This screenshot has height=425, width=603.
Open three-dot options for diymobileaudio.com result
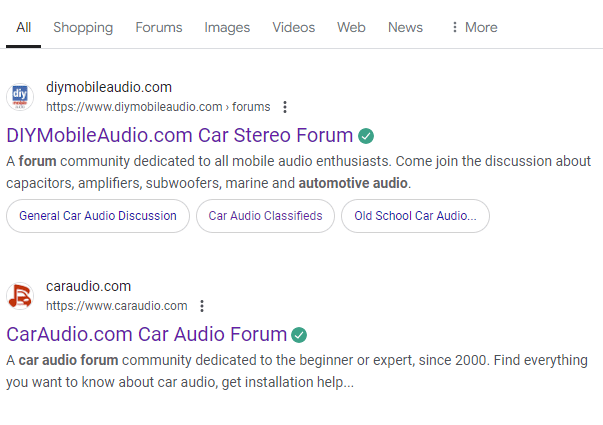click(285, 107)
